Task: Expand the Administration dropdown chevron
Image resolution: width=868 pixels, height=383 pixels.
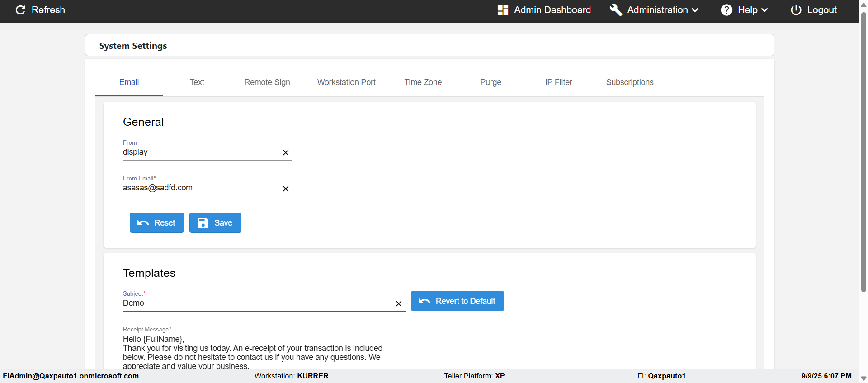Action: [x=695, y=10]
